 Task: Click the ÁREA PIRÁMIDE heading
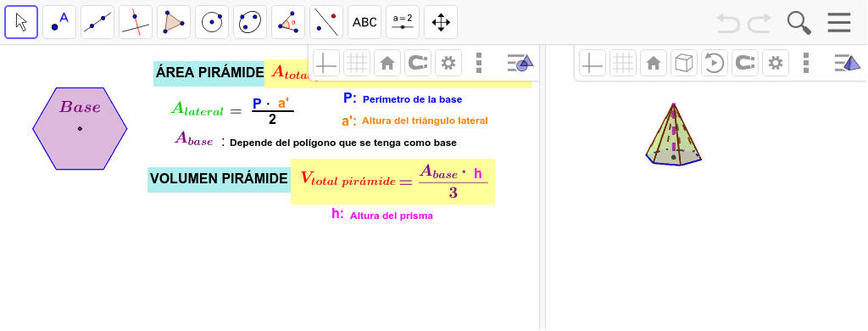pyautogui.click(x=209, y=73)
